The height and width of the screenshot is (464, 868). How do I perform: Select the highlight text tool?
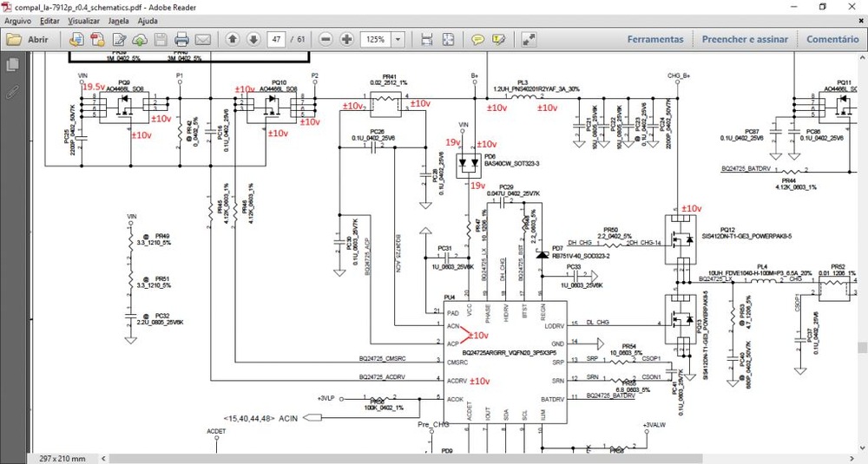[499, 39]
